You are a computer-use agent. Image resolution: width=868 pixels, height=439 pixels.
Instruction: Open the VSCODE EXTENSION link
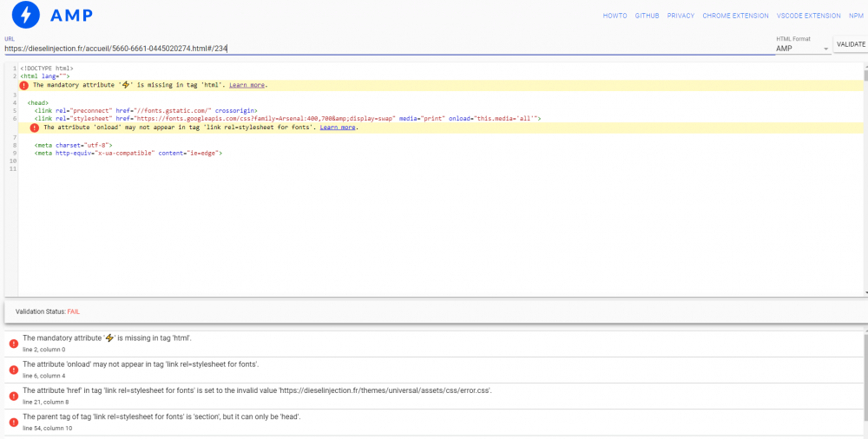pyautogui.click(x=808, y=16)
